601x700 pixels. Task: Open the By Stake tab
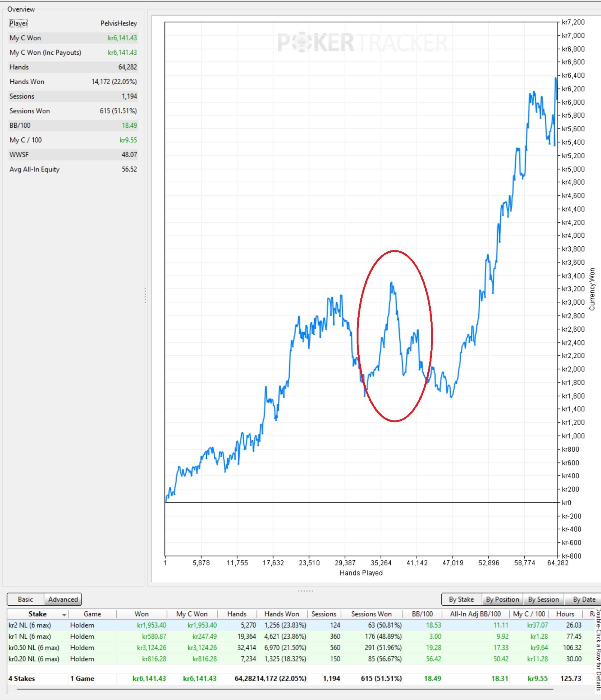tap(461, 599)
